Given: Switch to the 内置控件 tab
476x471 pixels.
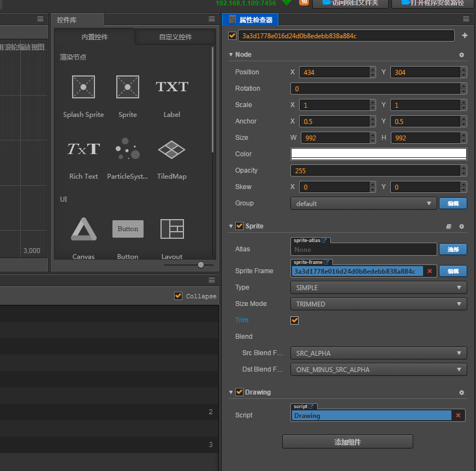Looking at the screenshot, I should 94,37.
